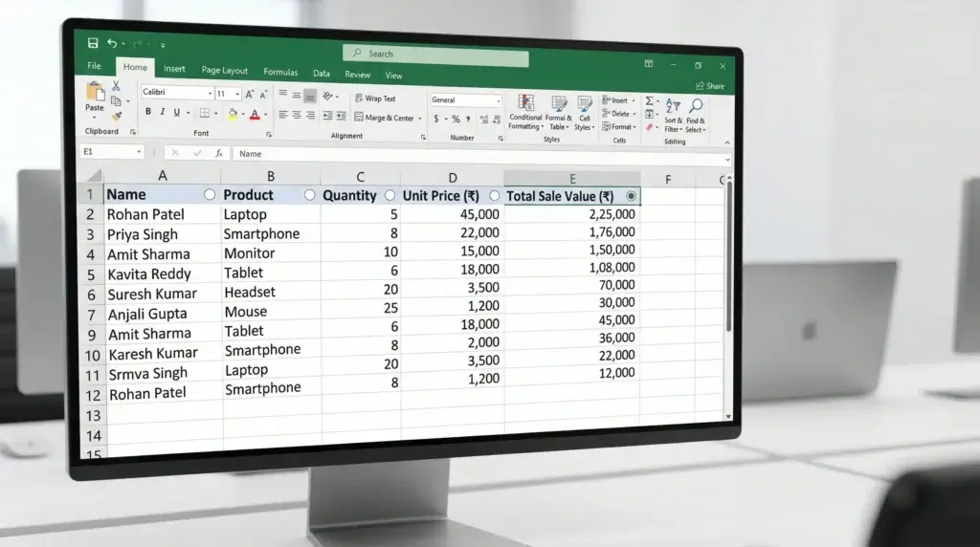The image size is (980, 547).
Task: Click the increase indent icon
Action: coord(342,116)
